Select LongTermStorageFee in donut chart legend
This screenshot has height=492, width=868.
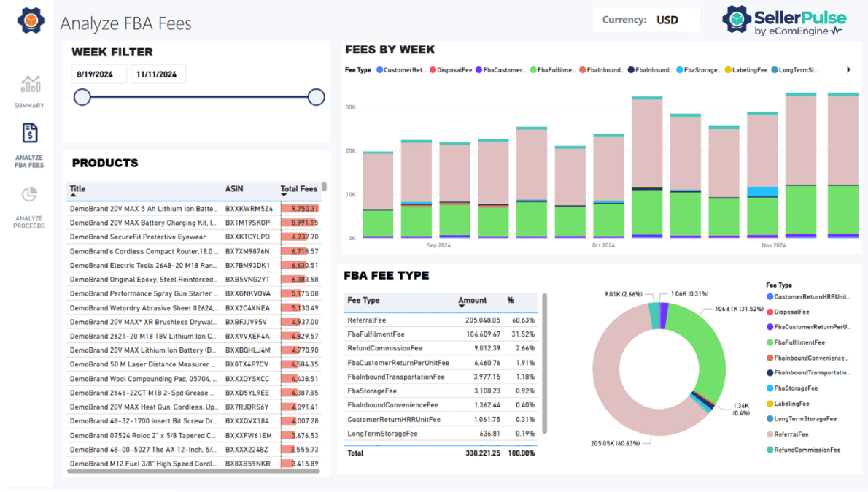(802, 419)
